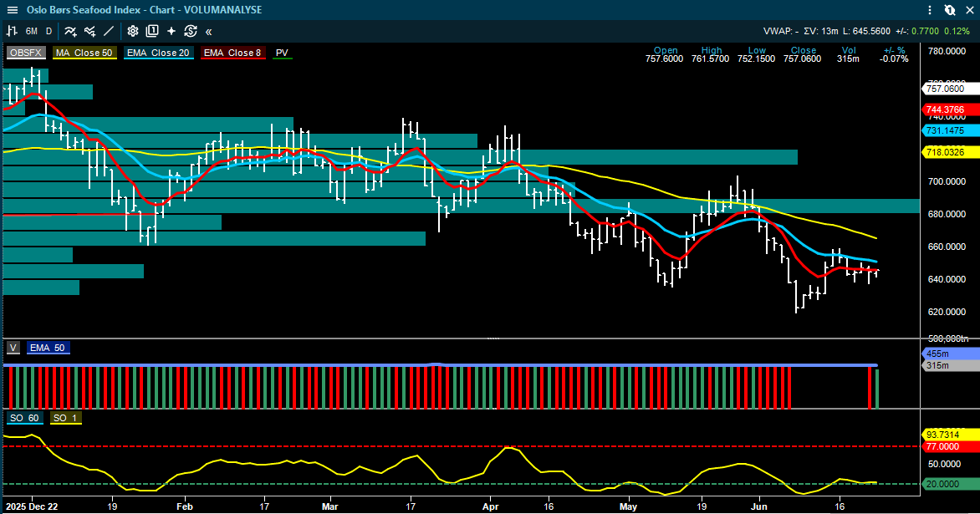The height and width of the screenshot is (514, 980).
Task: Select the OBSFX instrument legend tag
Action: point(26,53)
